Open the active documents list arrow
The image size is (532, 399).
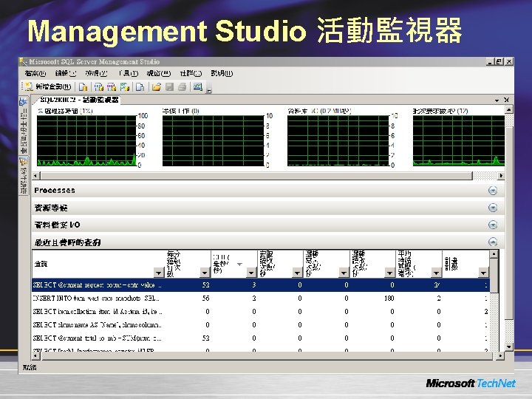pos(497,100)
